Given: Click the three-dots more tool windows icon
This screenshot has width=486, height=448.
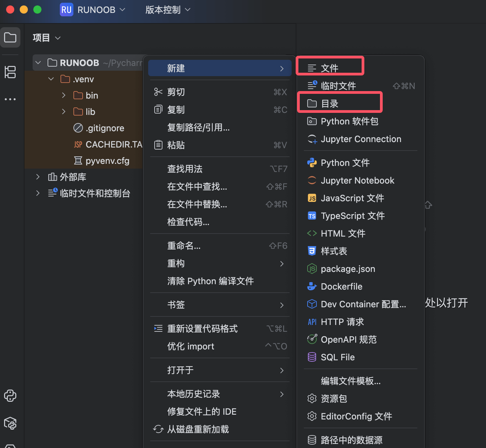Looking at the screenshot, I should click(x=10, y=99).
